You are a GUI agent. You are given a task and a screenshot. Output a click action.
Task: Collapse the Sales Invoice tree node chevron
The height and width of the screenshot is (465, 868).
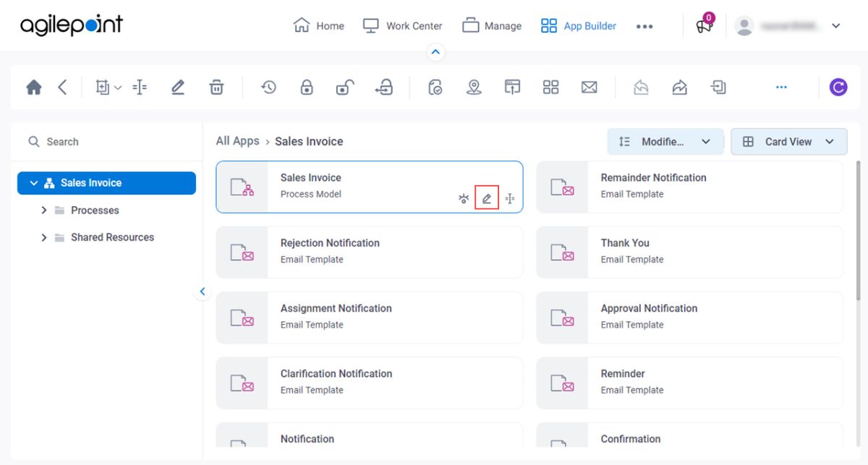[33, 184]
